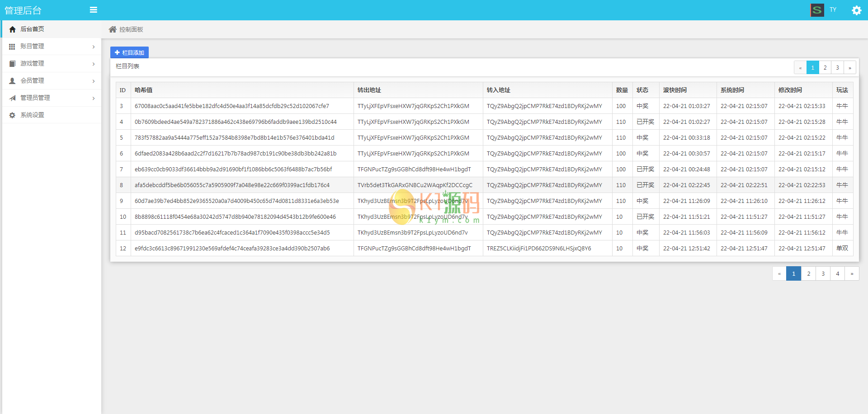Screen dimensions: 868x414
Task: Open the 后台首页 sidebar item
Action: 32,29
